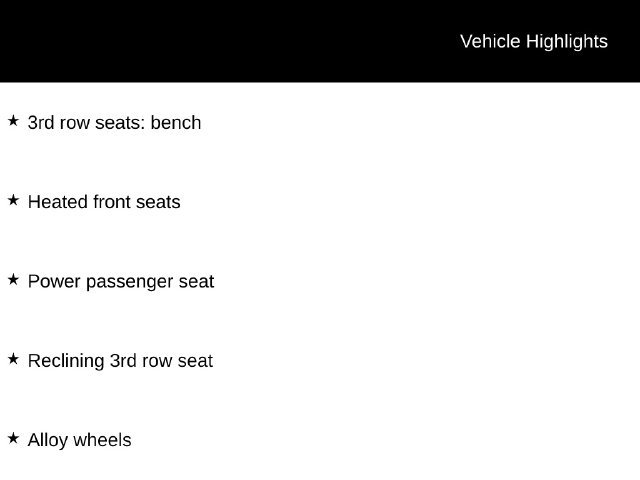Click the star beside 3rd row seats: bench
The width and height of the screenshot is (640, 480).
coord(13,121)
